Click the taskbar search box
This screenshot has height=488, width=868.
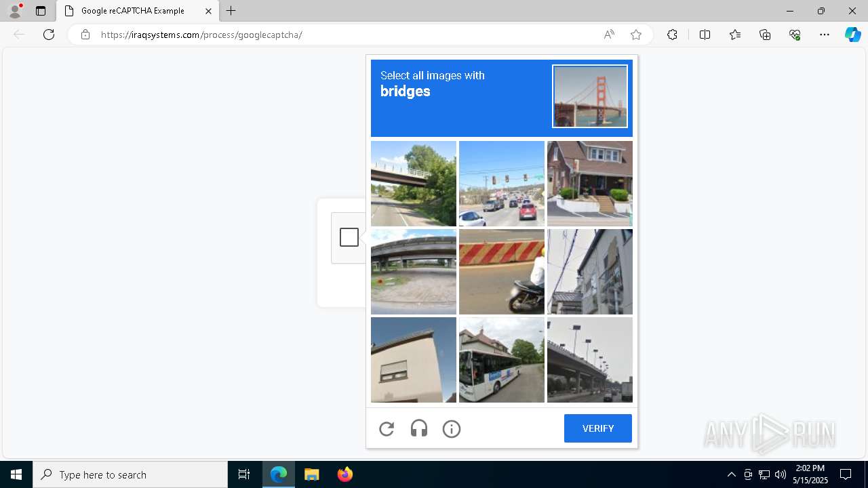pyautogui.click(x=130, y=474)
